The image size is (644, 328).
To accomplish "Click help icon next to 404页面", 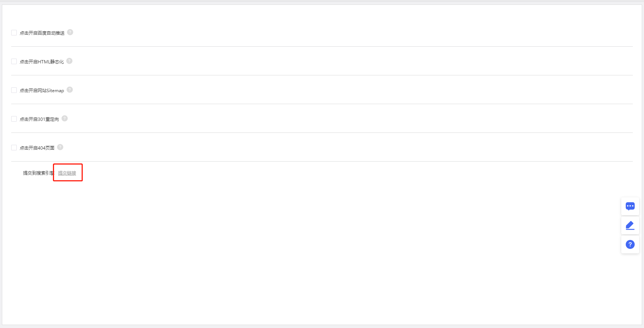I will (x=60, y=147).
